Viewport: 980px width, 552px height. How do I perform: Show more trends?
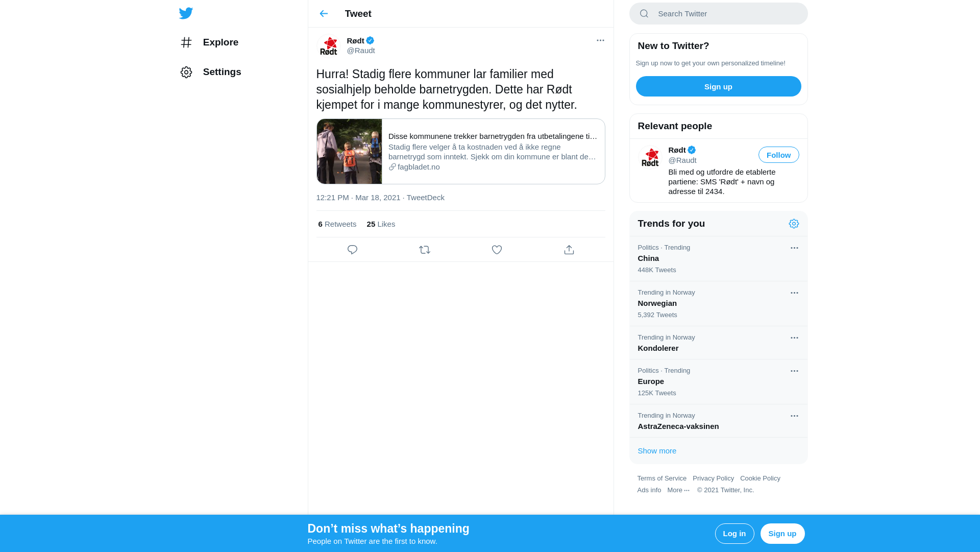pyautogui.click(x=657, y=451)
